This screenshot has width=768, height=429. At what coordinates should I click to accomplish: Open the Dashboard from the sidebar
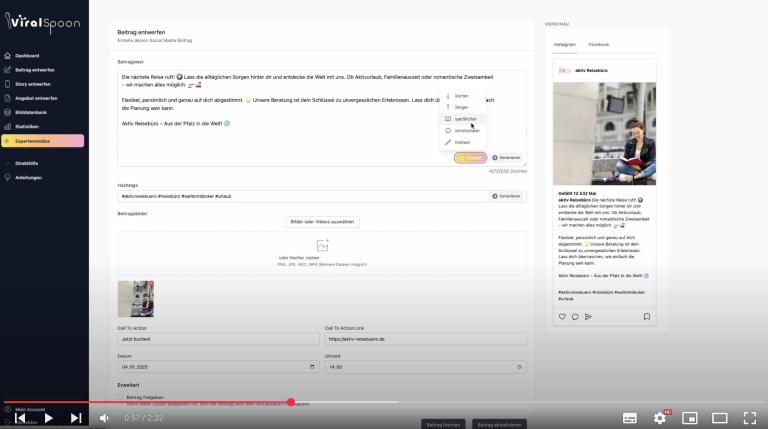click(28, 55)
